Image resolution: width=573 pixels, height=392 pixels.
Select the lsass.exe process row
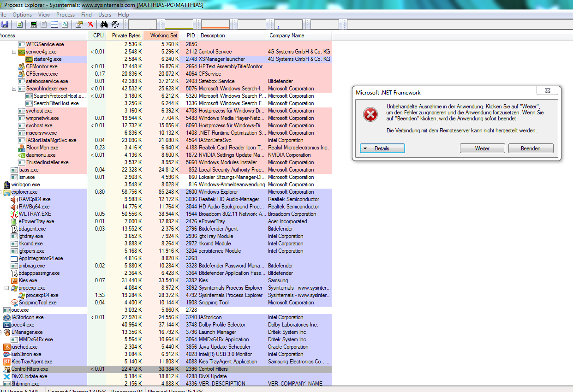(x=166, y=170)
